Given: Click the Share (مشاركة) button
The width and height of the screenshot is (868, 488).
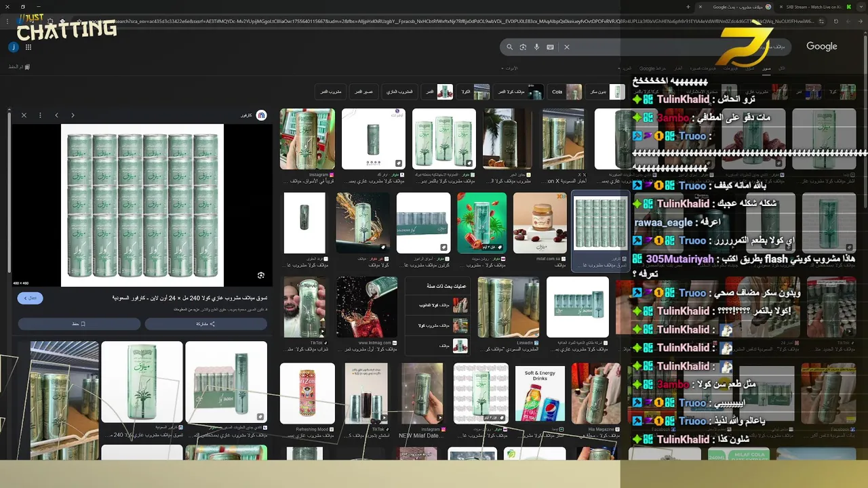Looking at the screenshot, I should 206,324.
